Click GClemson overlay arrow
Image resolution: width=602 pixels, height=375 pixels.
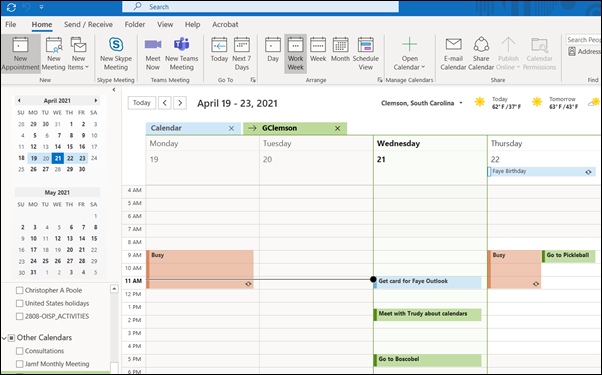click(252, 128)
